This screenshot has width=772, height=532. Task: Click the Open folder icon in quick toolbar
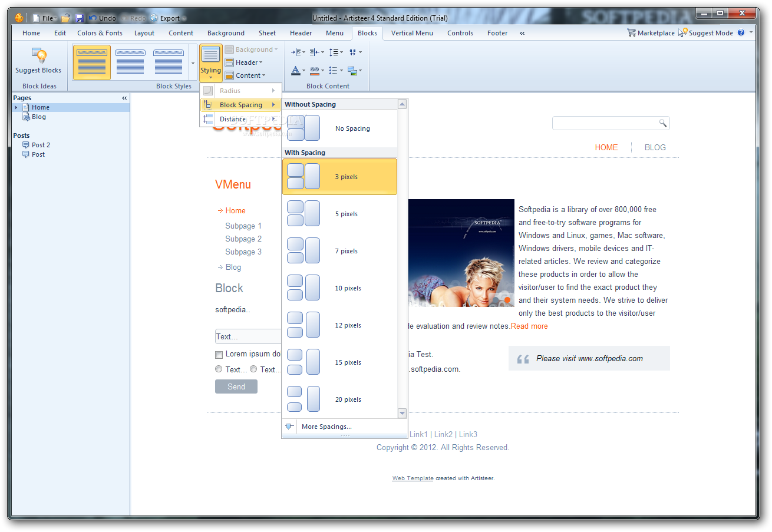click(66, 18)
